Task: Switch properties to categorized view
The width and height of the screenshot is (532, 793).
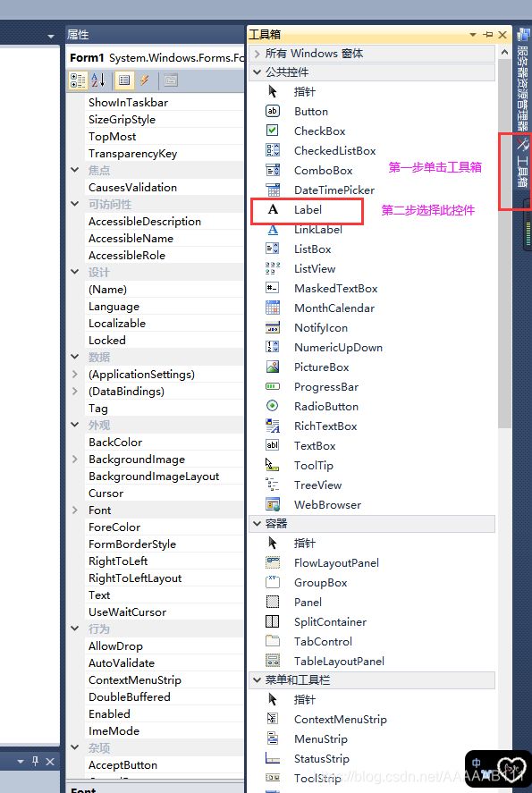Action: 78,80
